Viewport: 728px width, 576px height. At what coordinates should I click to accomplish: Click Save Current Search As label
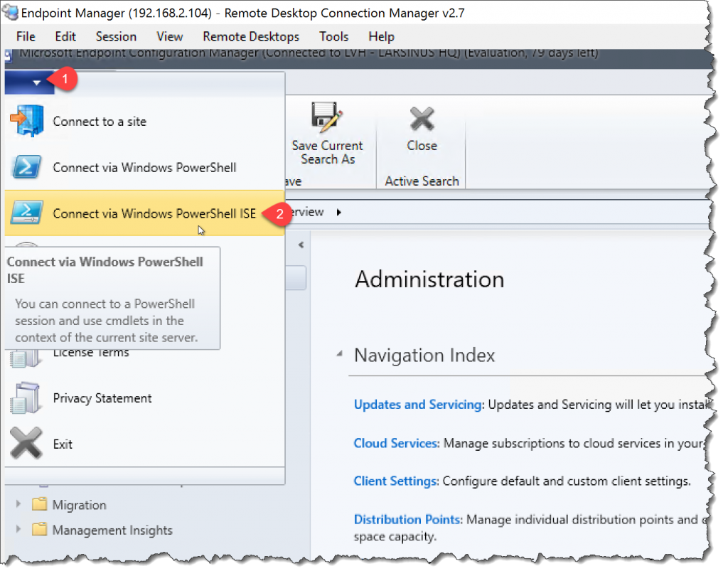(x=327, y=152)
